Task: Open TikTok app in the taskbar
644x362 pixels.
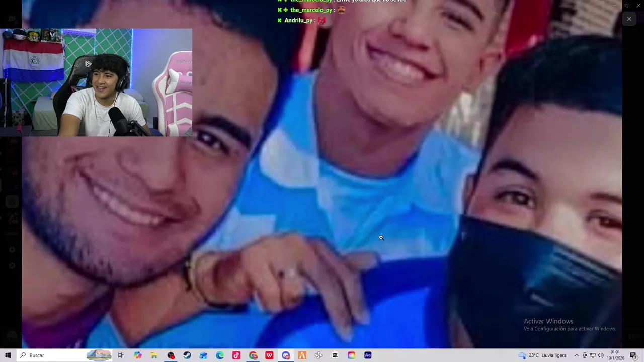Action: coord(236,355)
